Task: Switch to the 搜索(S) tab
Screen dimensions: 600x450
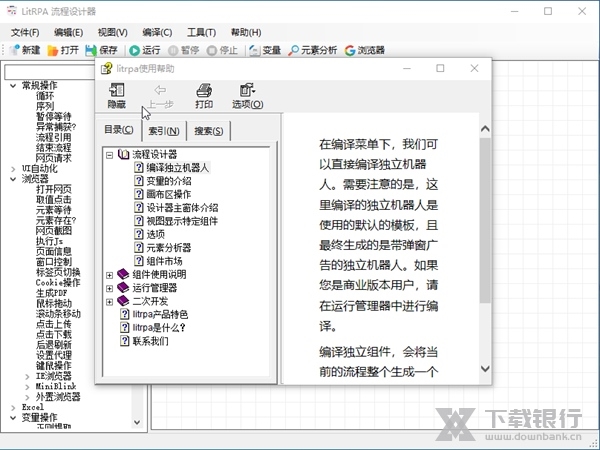Action: (x=209, y=131)
